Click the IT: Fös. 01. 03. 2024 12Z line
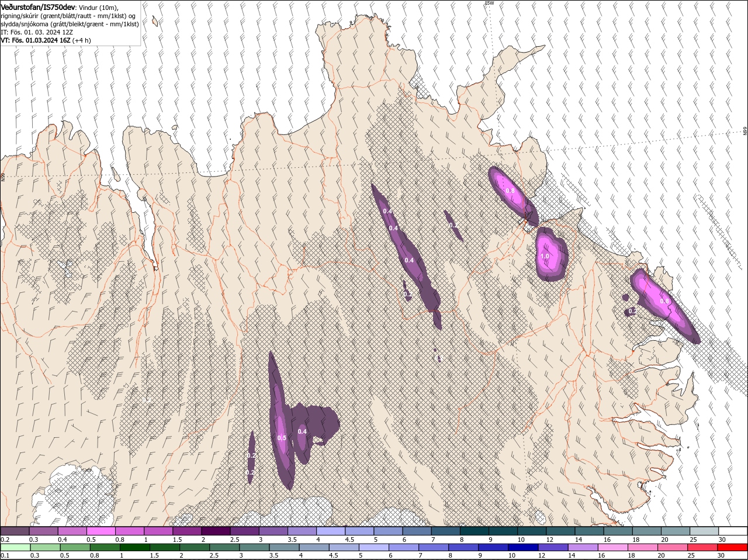The height and width of the screenshot is (560, 748). pyautogui.click(x=37, y=32)
